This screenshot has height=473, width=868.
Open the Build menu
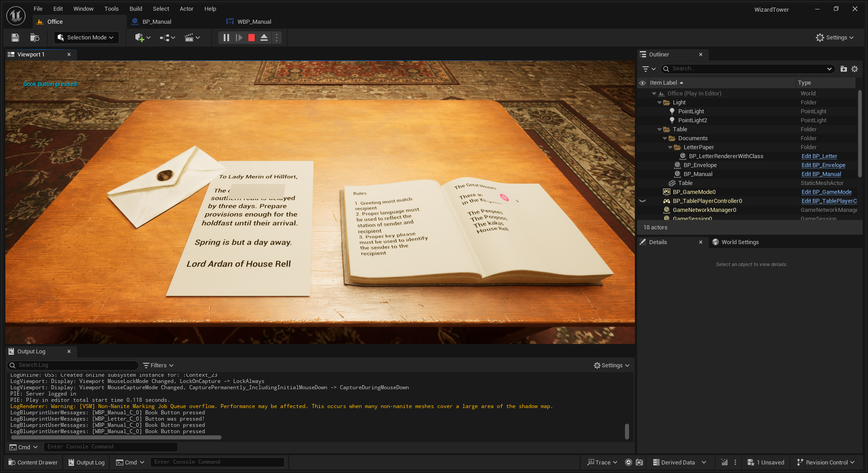(136, 9)
